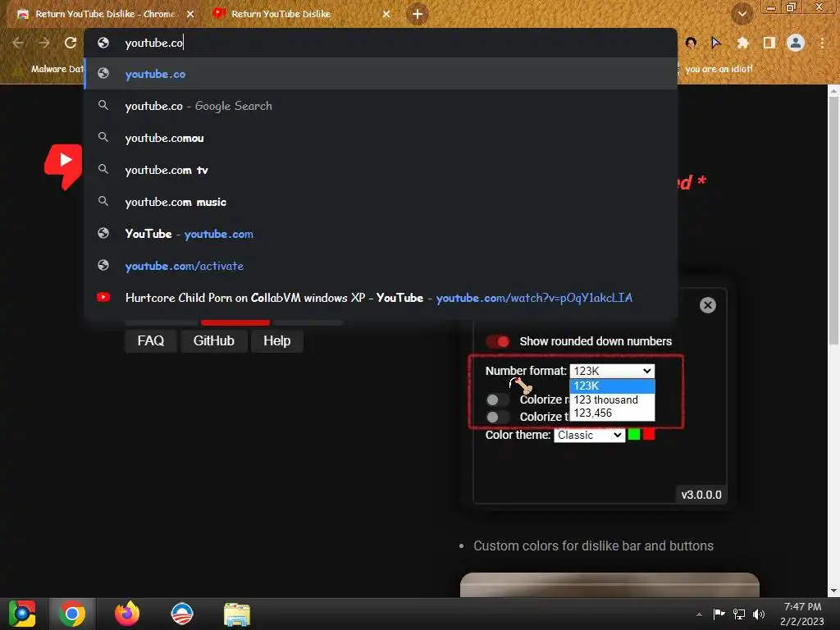Select the 123K number format option

point(612,386)
